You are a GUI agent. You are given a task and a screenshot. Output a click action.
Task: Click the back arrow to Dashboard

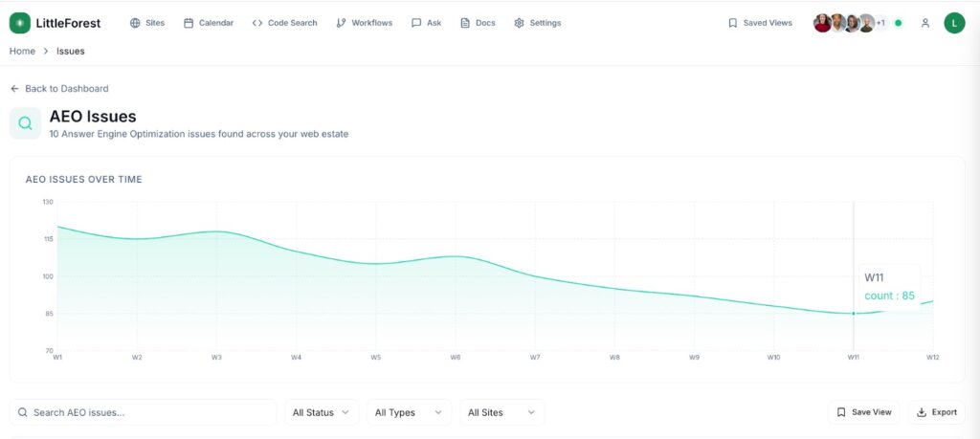(x=14, y=89)
